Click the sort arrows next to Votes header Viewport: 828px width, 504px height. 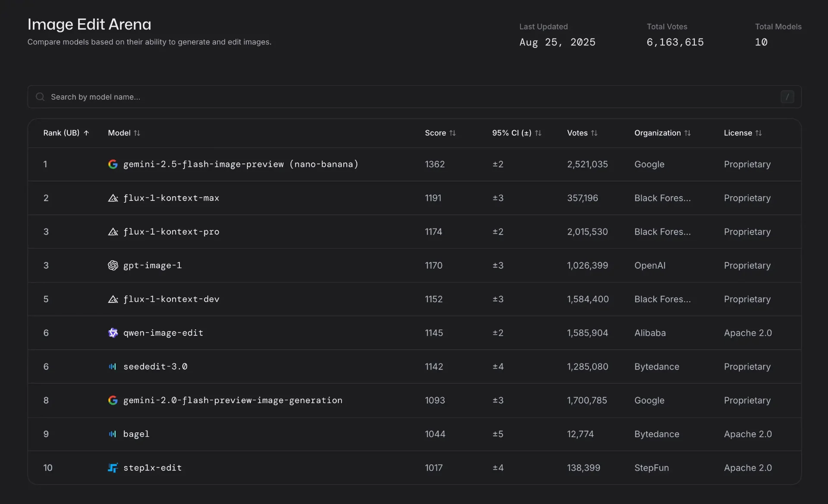coord(594,133)
